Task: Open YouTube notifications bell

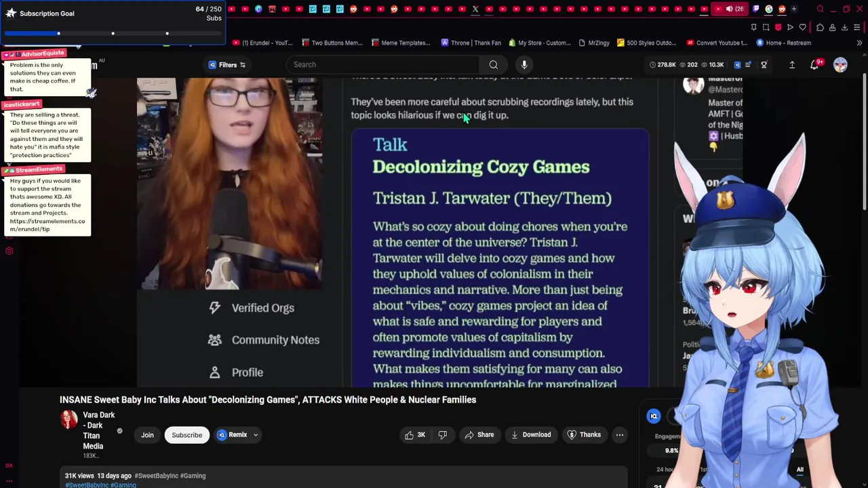Action: tap(814, 64)
